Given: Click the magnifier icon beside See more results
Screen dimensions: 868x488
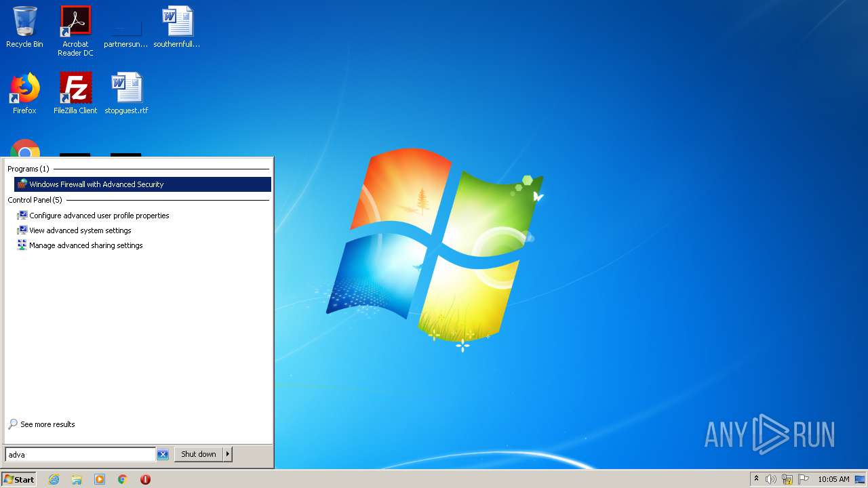Looking at the screenshot, I should (13, 424).
